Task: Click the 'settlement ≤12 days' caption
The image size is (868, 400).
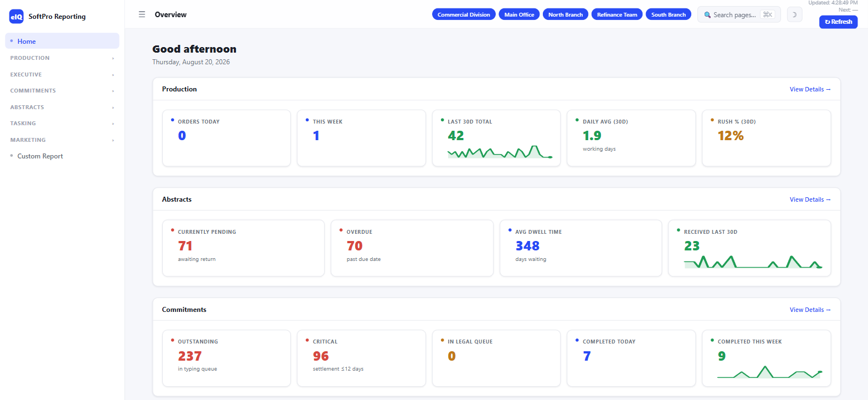Action: (x=338, y=369)
